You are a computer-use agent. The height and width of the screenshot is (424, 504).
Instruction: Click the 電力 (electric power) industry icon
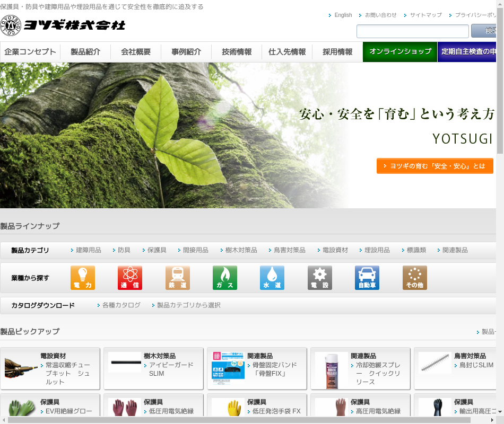pyautogui.click(x=83, y=278)
